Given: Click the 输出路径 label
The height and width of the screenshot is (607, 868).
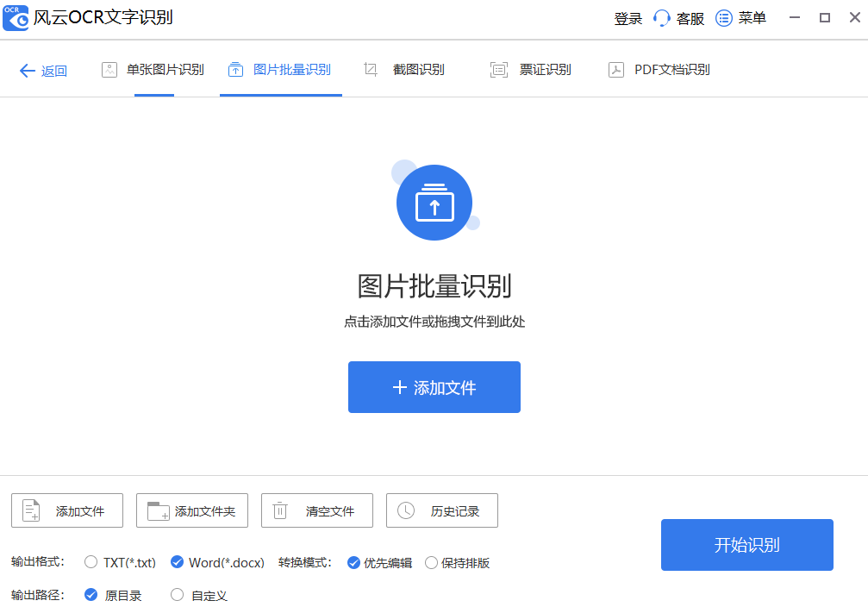Looking at the screenshot, I should click(38, 596).
